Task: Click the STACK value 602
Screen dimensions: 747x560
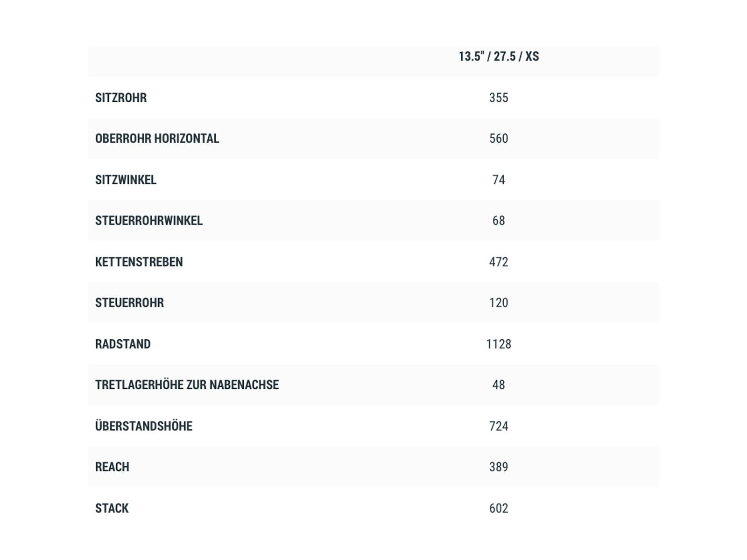Action: pyautogui.click(x=499, y=508)
